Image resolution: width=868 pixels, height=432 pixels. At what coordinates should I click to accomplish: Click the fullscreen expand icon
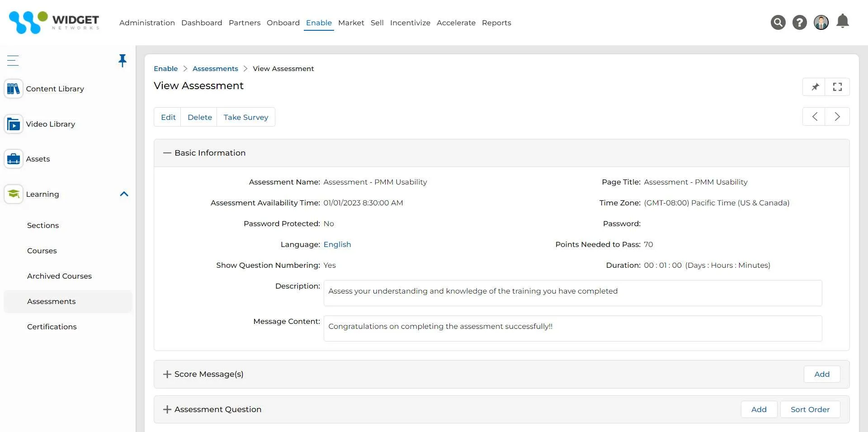(837, 87)
